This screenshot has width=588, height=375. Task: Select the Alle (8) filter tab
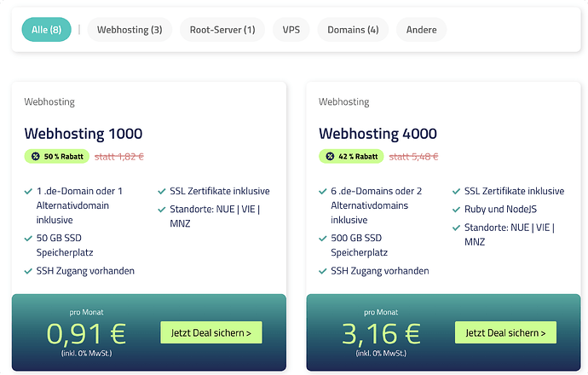pos(46,30)
